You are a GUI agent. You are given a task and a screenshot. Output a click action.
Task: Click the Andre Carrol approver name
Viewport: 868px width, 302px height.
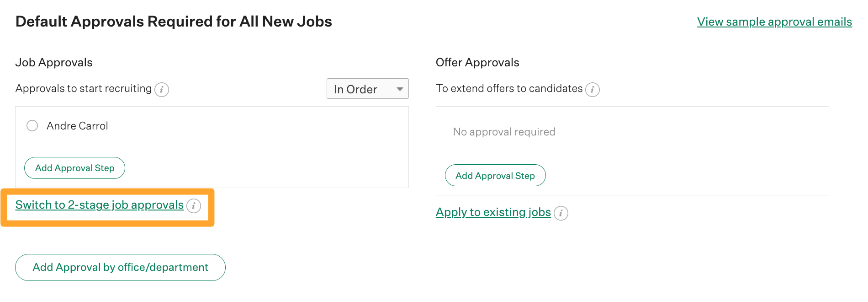click(x=77, y=126)
